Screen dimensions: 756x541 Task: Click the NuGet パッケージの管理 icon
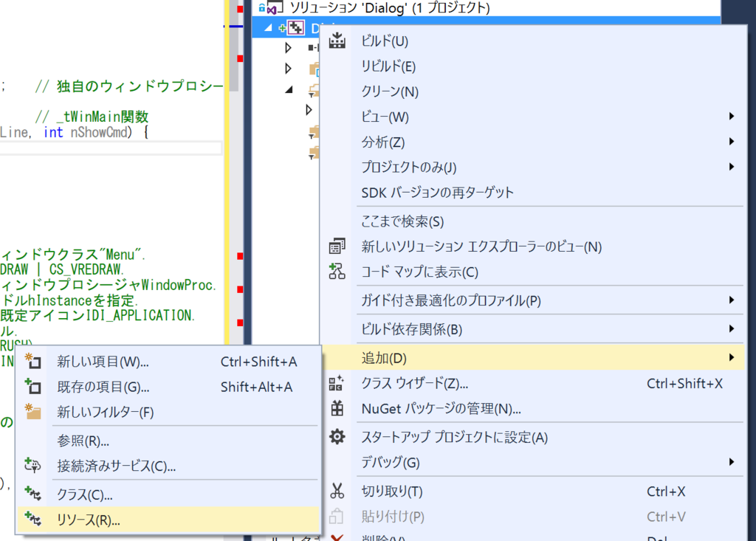point(337,410)
